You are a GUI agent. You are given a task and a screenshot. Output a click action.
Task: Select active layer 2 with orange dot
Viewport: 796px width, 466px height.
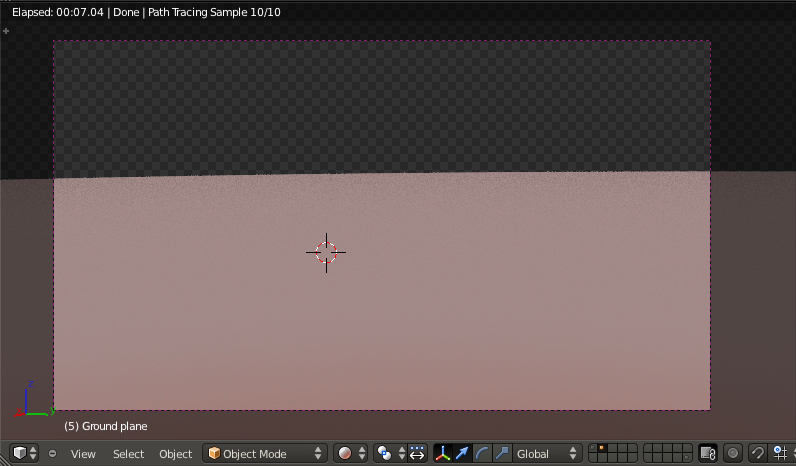click(603, 449)
